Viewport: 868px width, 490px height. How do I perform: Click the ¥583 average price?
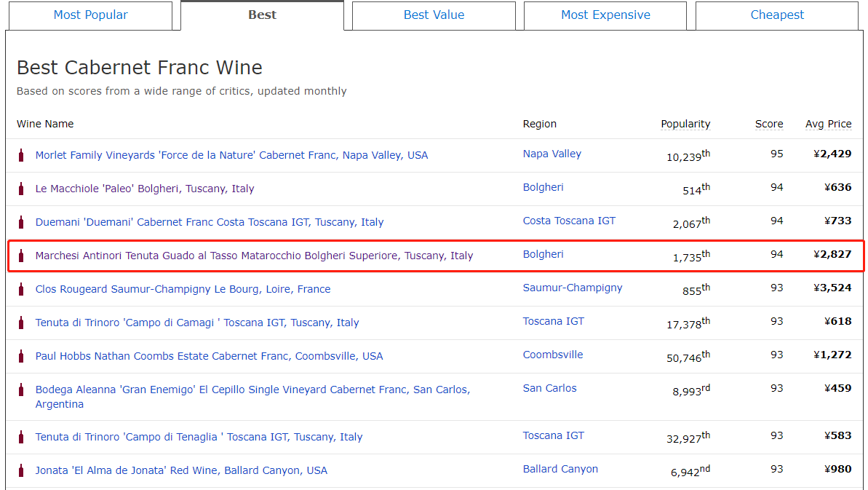[837, 435]
